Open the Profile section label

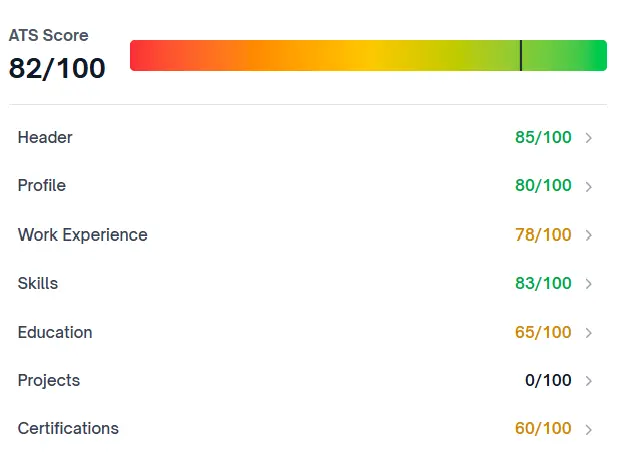click(42, 185)
